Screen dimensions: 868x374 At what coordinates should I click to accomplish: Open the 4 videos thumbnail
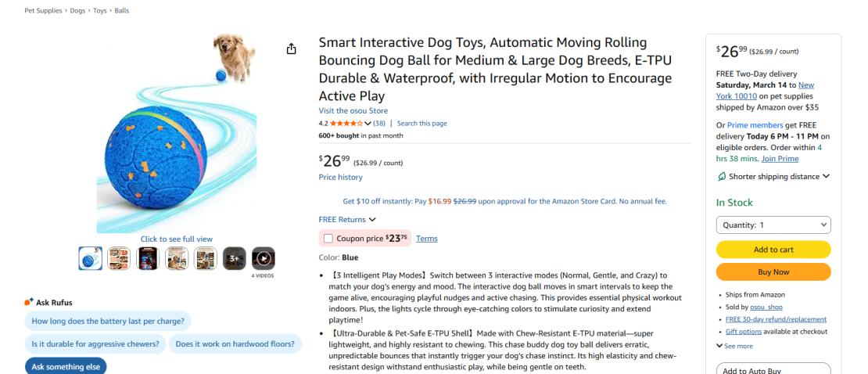pyautogui.click(x=264, y=257)
